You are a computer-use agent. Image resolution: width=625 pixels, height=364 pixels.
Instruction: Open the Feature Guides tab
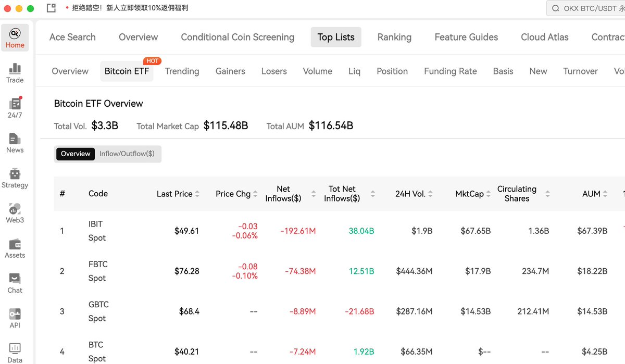(466, 37)
